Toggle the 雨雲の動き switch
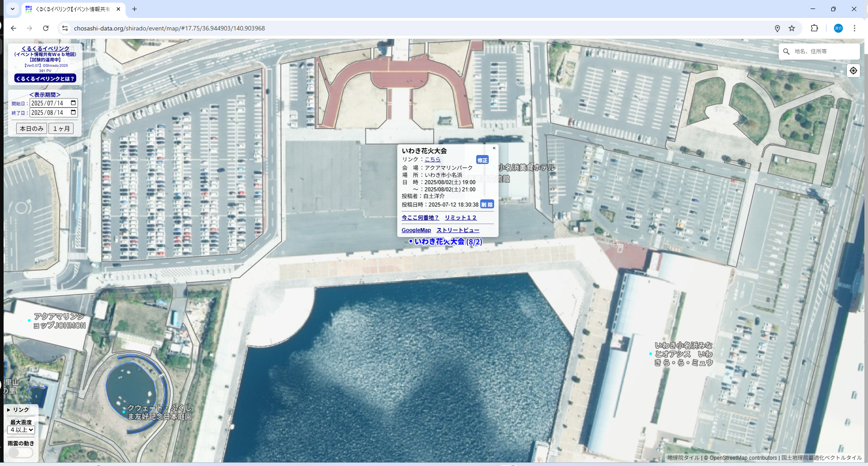The width and height of the screenshot is (868, 466). [21, 453]
